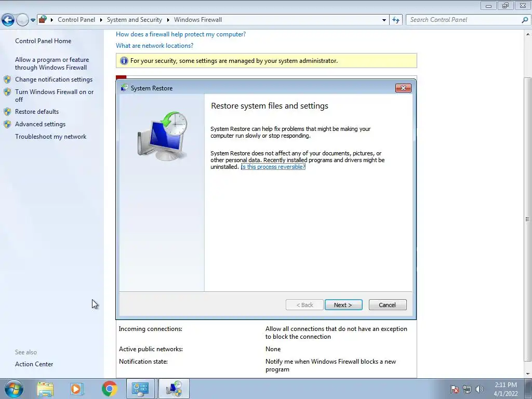Click shield icon beside Turn Windows Firewall
Screen dimensions: 532x399
pyautogui.click(x=7, y=92)
